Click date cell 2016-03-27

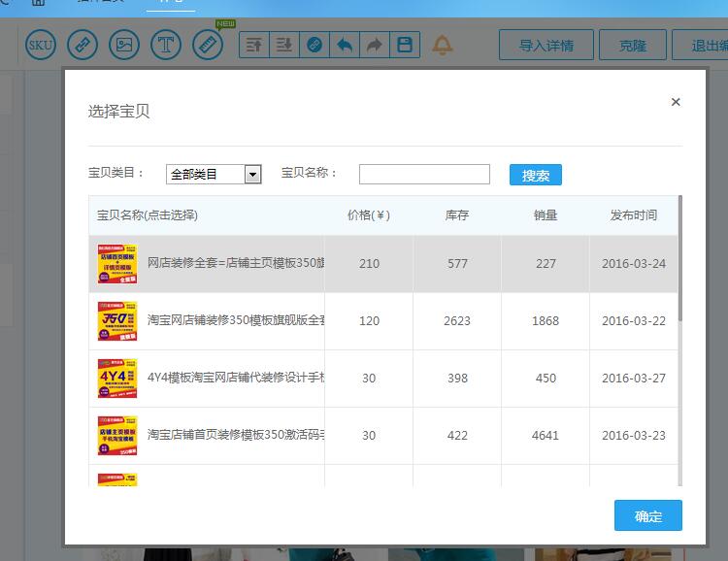pos(634,378)
